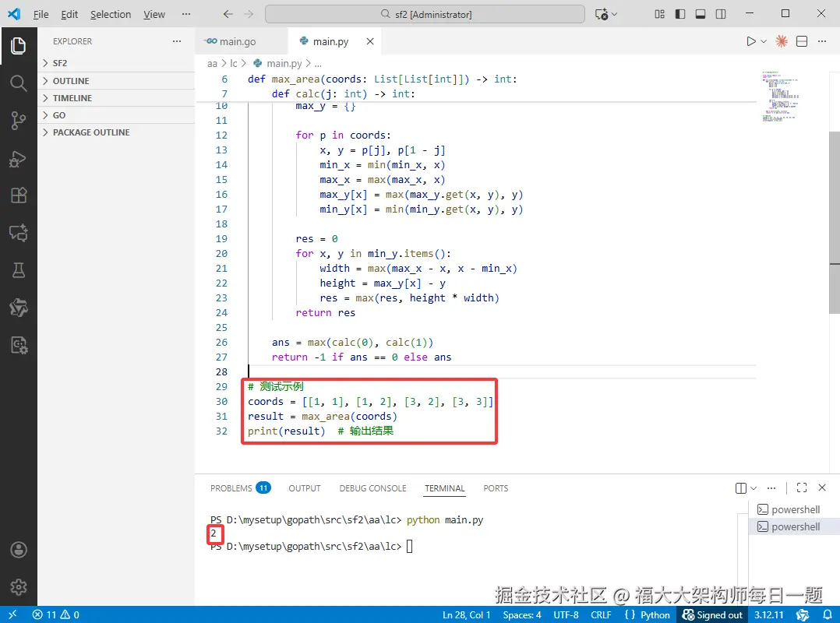Open the Testing flask view
Viewport: 840px width, 623px height.
point(18,270)
